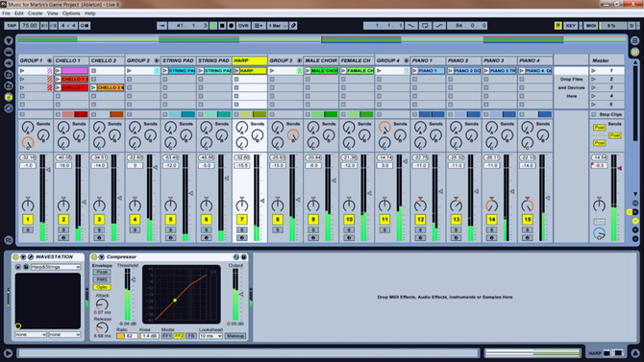
Task: Click the Follow playback arrow button
Action: tap(161, 26)
